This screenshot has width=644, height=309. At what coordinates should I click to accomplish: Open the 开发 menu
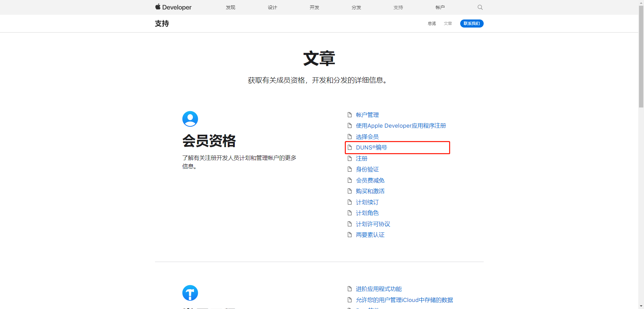pyautogui.click(x=314, y=7)
